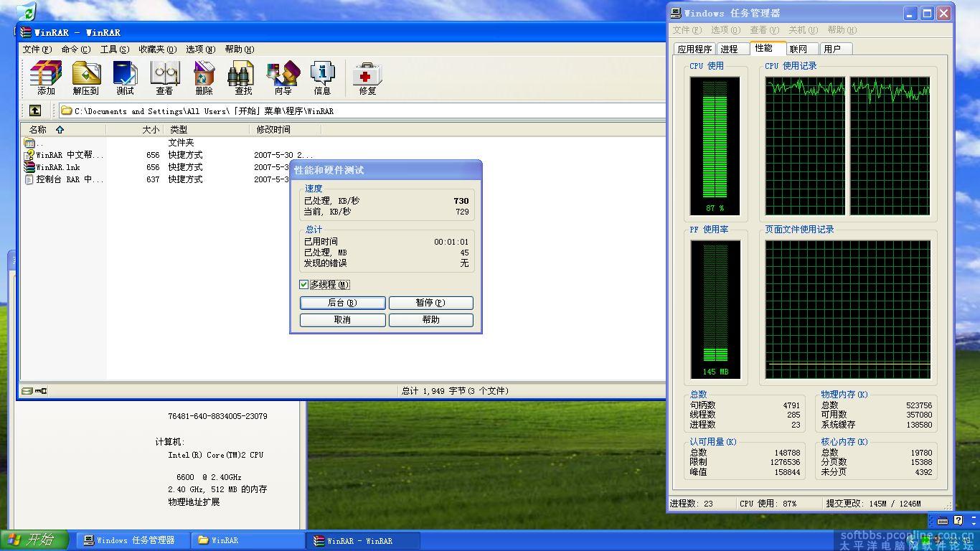
Task: Click the 查看 (View) toolbar icon
Action: 164,77
